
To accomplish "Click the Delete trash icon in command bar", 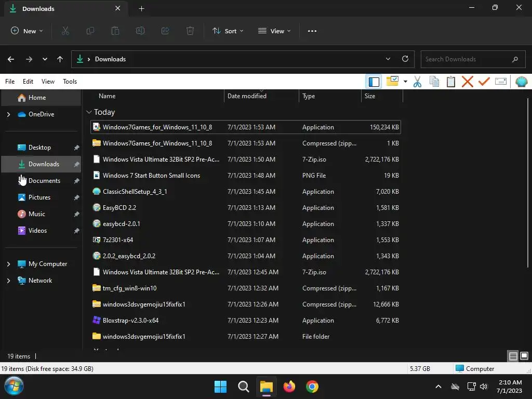I will [190, 31].
